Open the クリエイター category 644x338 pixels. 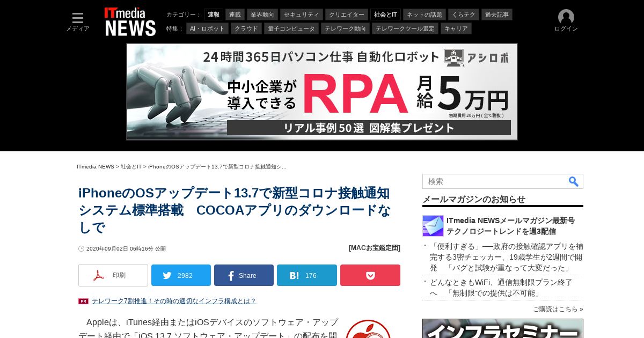(347, 14)
